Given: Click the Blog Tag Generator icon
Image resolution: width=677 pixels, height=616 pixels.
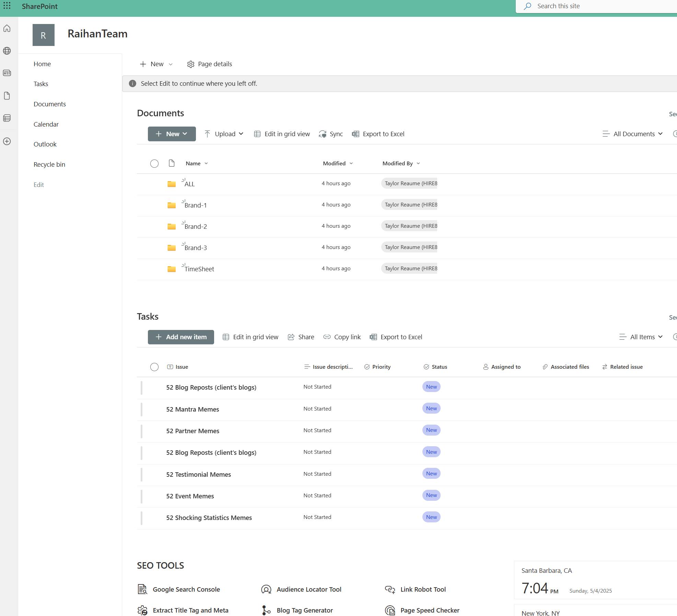Looking at the screenshot, I should point(266,610).
